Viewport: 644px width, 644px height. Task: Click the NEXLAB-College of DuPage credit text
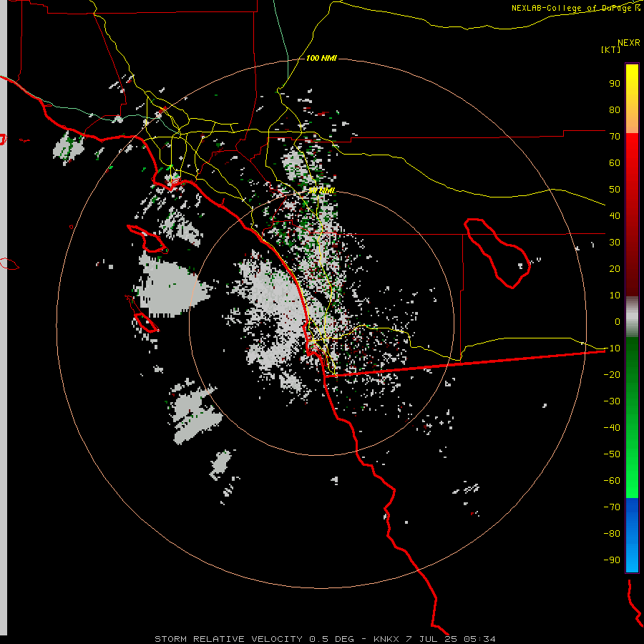[575, 8]
